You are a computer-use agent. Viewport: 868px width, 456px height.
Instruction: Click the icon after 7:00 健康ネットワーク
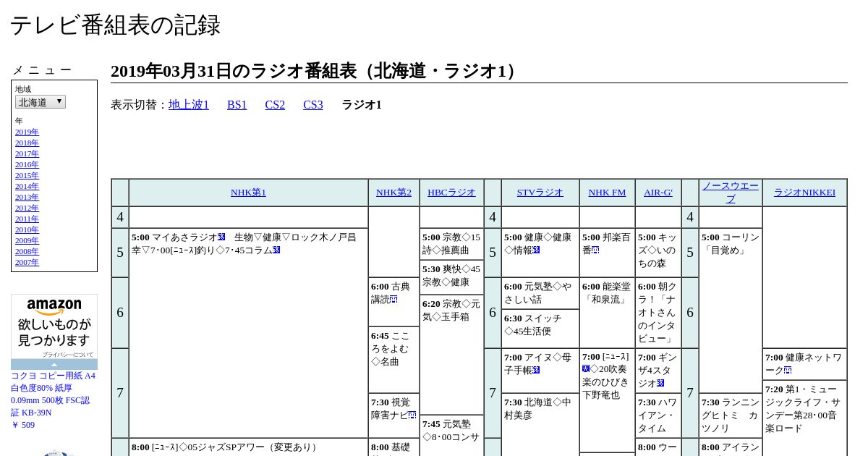tap(788, 371)
